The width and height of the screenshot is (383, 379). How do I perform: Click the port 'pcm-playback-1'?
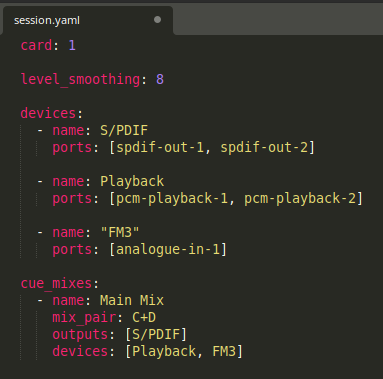coord(172,199)
